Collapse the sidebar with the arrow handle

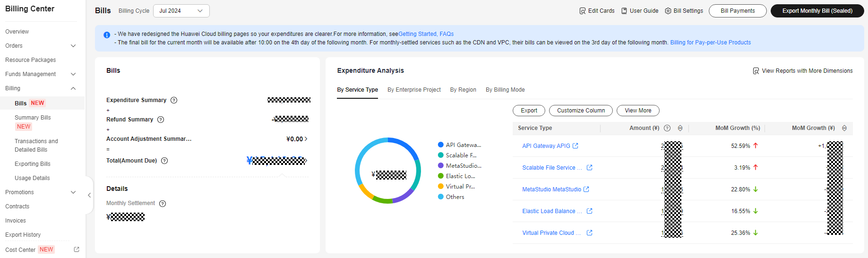89,195
